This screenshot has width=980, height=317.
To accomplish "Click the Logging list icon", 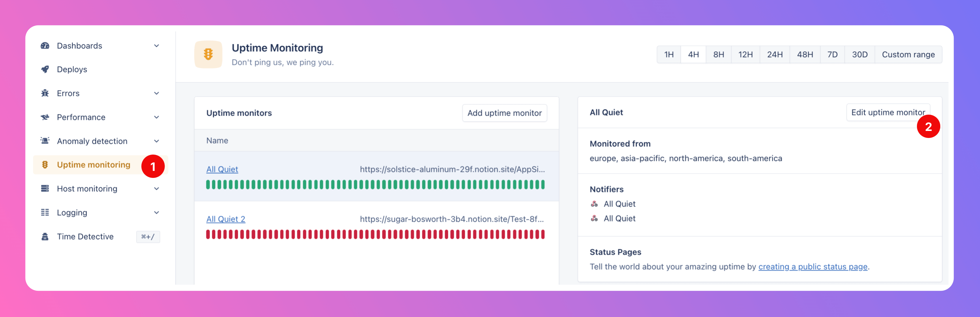I will pos(45,213).
